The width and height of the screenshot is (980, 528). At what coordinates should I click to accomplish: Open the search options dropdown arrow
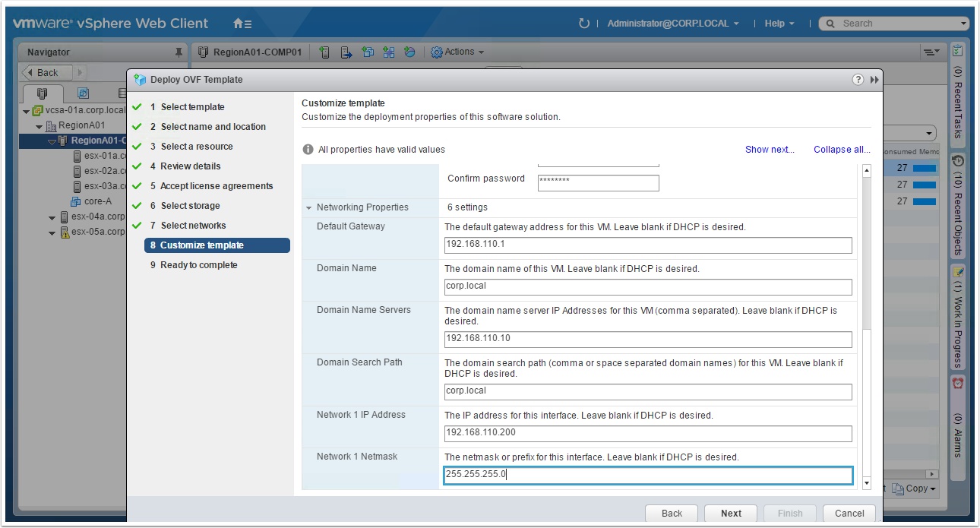click(x=964, y=24)
